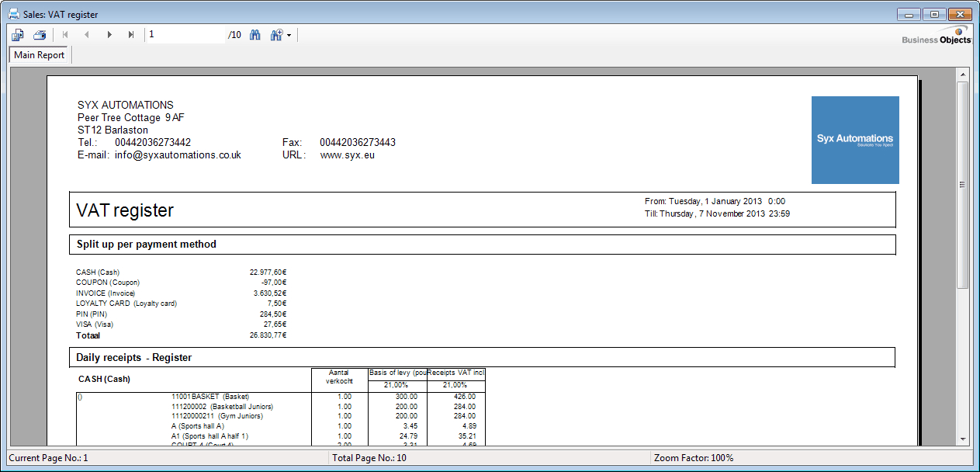Go to the previous page

(x=87, y=35)
